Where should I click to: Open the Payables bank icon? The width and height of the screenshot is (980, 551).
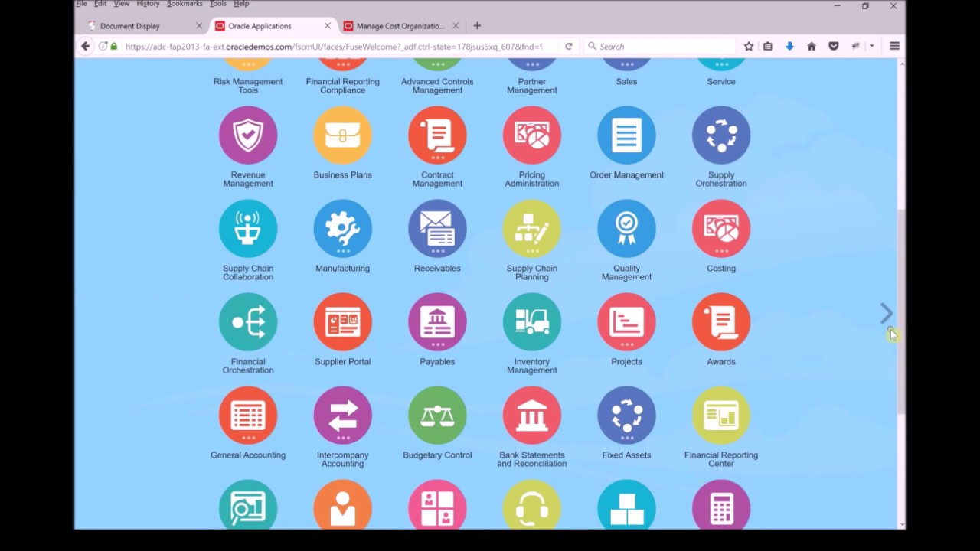click(437, 321)
